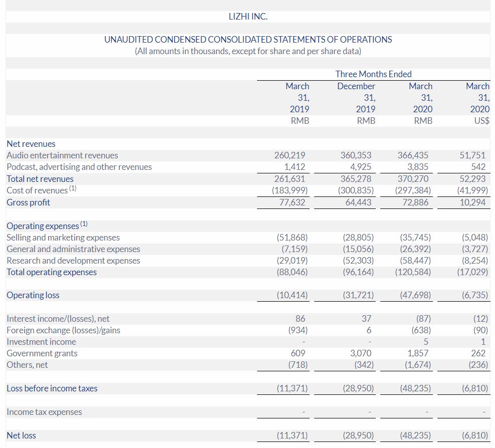Select the 'Government grants' row label

pos(42,353)
